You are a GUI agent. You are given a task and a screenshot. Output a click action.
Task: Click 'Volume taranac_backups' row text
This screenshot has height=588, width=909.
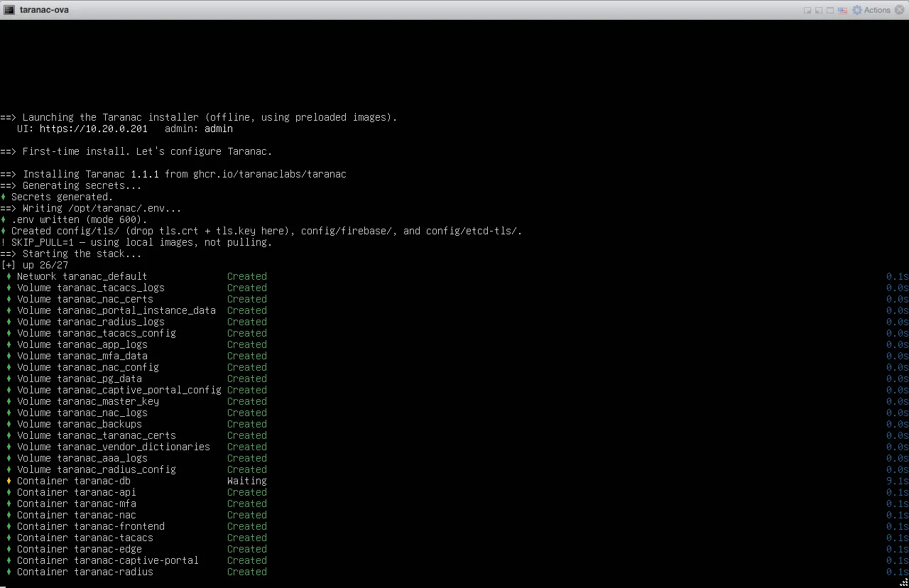pos(80,424)
